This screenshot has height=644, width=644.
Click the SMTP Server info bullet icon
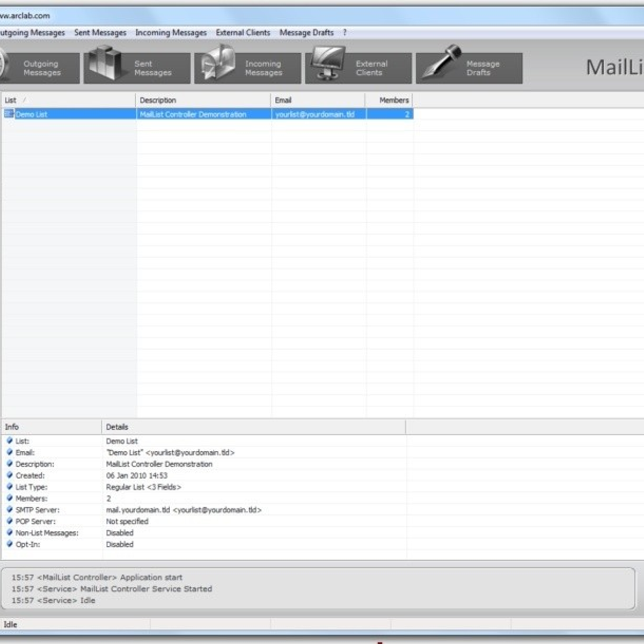coord(9,509)
